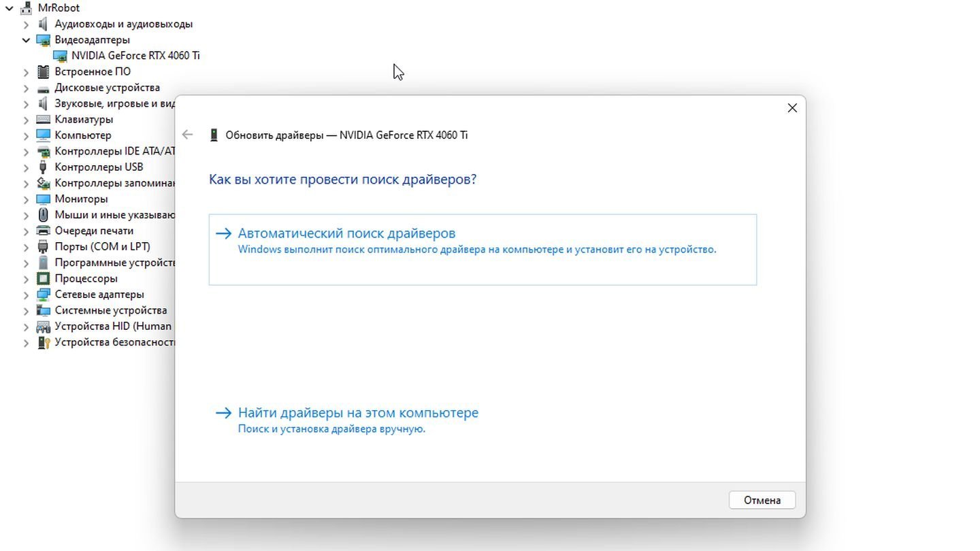Expand Аудиовходы и аудиовыходы category
980x551 pixels.
coord(26,24)
